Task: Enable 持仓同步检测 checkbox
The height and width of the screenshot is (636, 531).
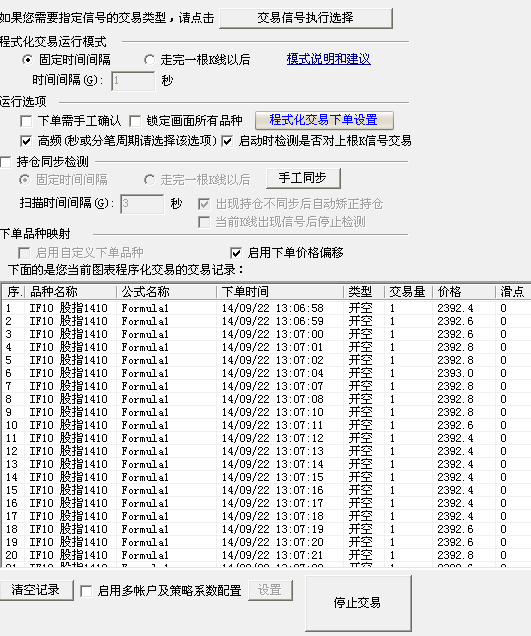Action: click(6, 162)
